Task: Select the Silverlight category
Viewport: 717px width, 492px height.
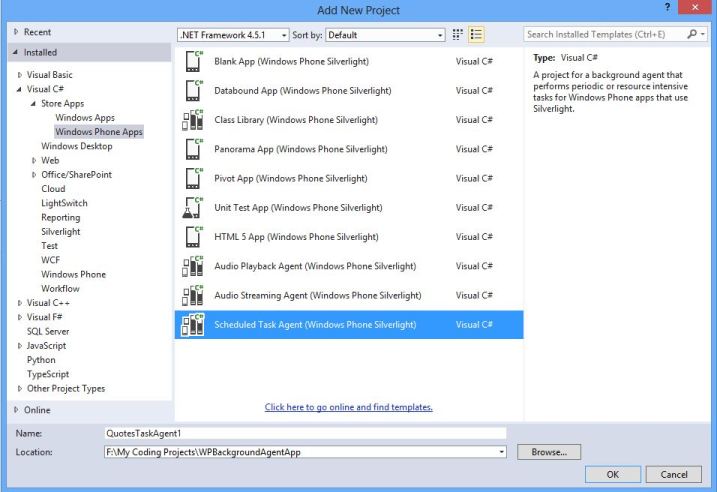Action: (x=60, y=232)
